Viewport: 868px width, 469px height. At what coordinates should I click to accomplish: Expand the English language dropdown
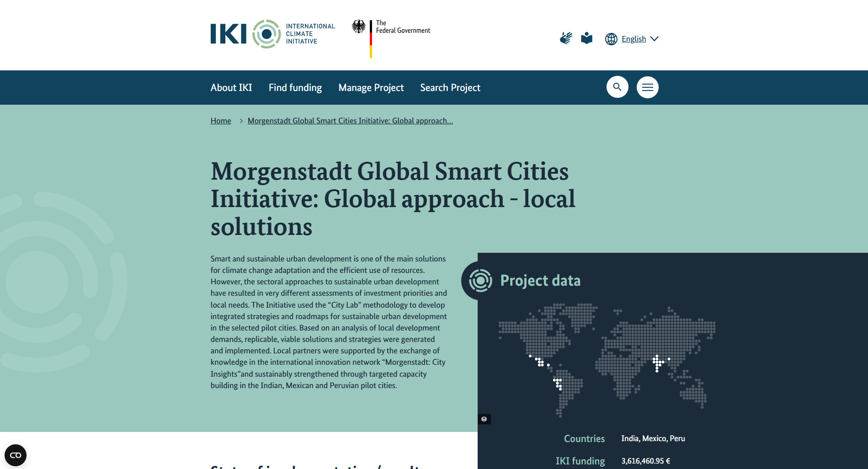[634, 39]
